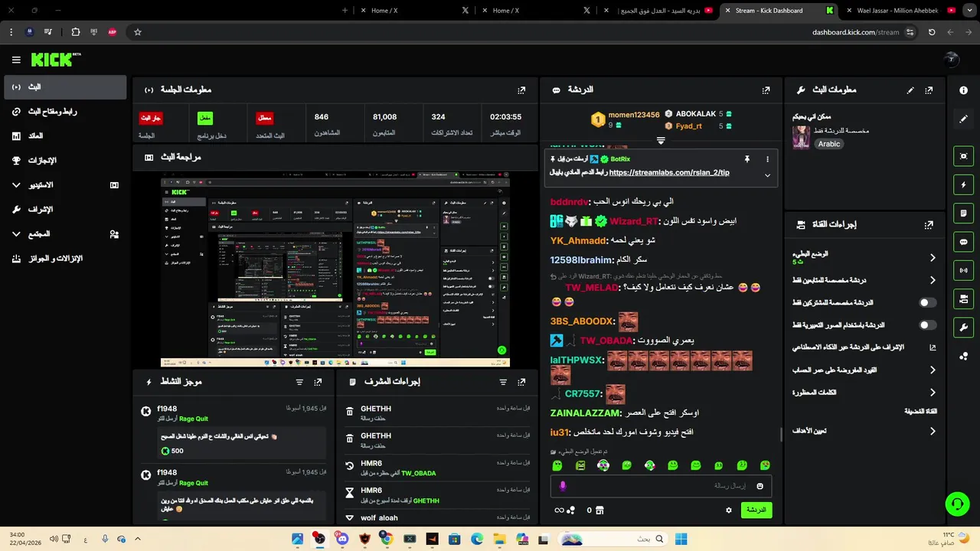Open chat settings gear icon

pyautogui.click(x=728, y=510)
